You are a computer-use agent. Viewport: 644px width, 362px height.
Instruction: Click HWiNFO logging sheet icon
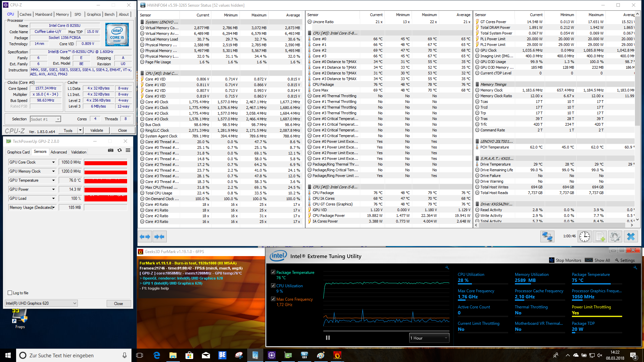pos(600,237)
